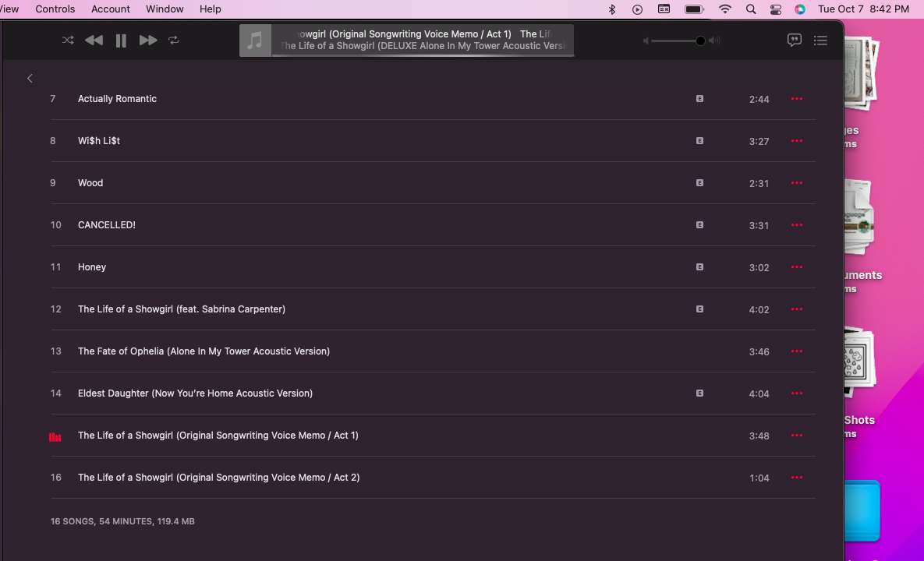The width and height of the screenshot is (924, 561).
Task: Open the Window menu
Action: click(165, 9)
